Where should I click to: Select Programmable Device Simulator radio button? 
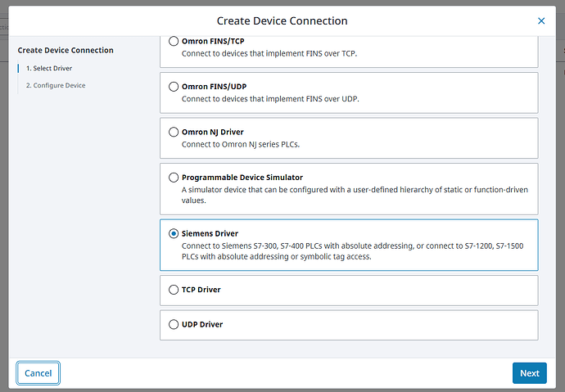(x=173, y=177)
